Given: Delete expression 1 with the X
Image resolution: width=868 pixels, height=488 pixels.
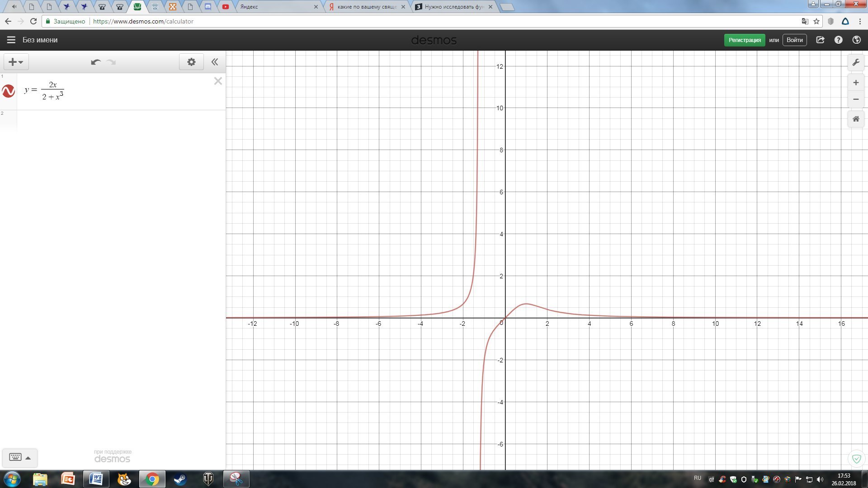Looking at the screenshot, I should (218, 81).
